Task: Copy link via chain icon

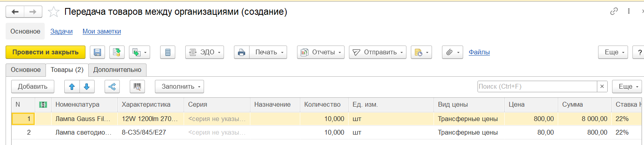Action: [x=614, y=11]
